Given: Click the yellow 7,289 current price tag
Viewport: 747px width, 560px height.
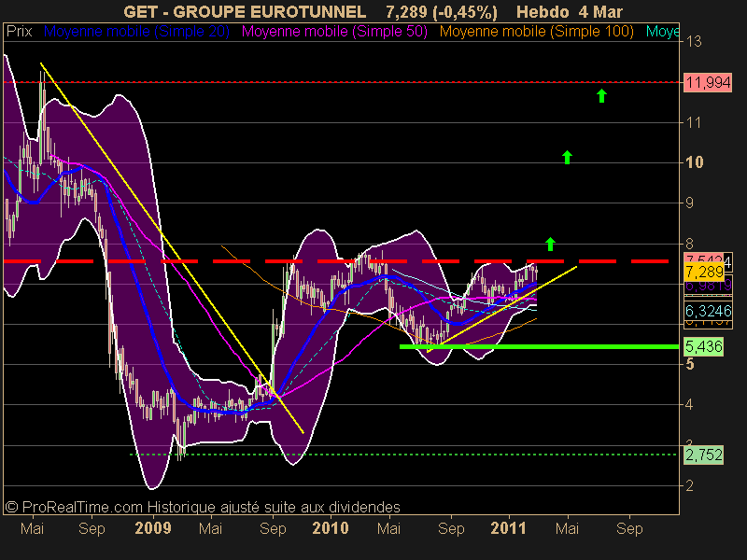Looking at the screenshot, I should [704, 272].
